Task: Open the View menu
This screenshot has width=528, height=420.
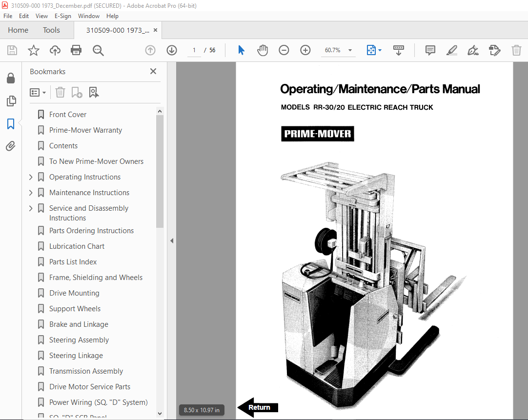Action: [x=41, y=16]
